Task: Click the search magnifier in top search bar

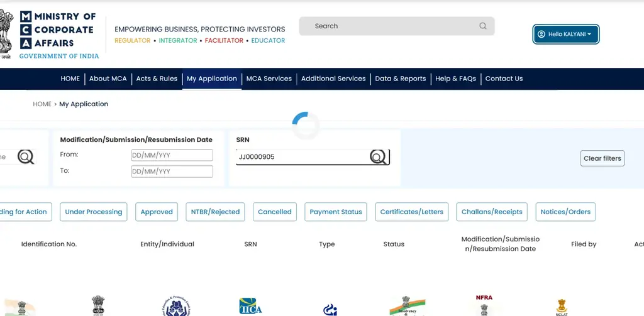Action: click(483, 26)
